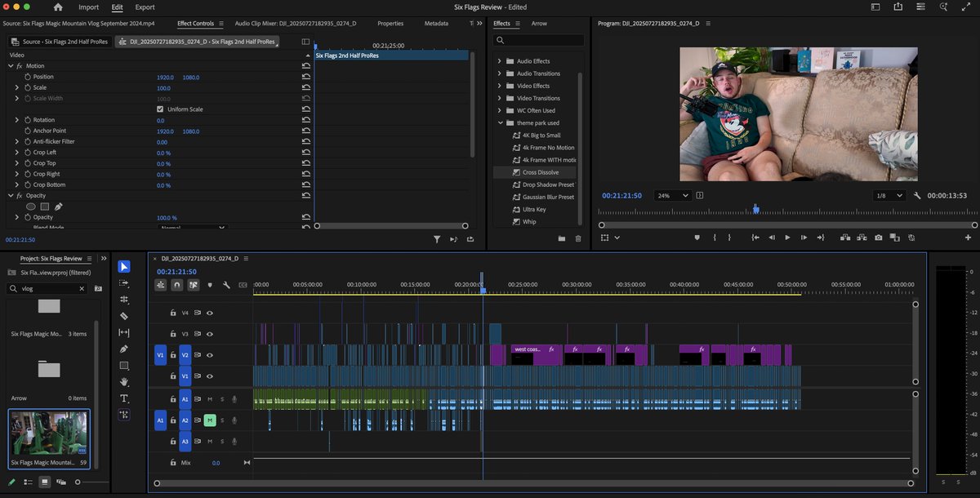Screen dimensions: 980x498
Task: Select the west coas... clip on V2
Action: click(536, 354)
